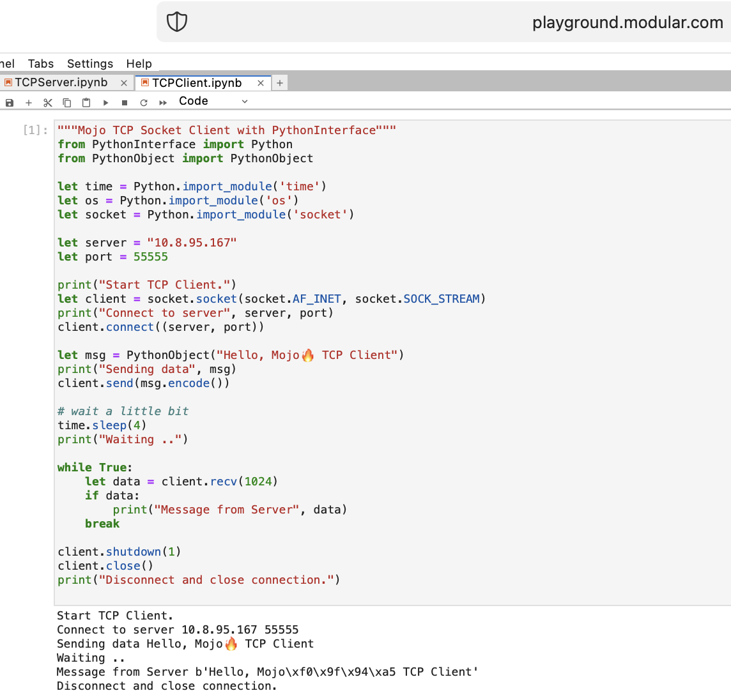
Task: Close the TCPServer.ipynb tab
Action: click(x=124, y=83)
